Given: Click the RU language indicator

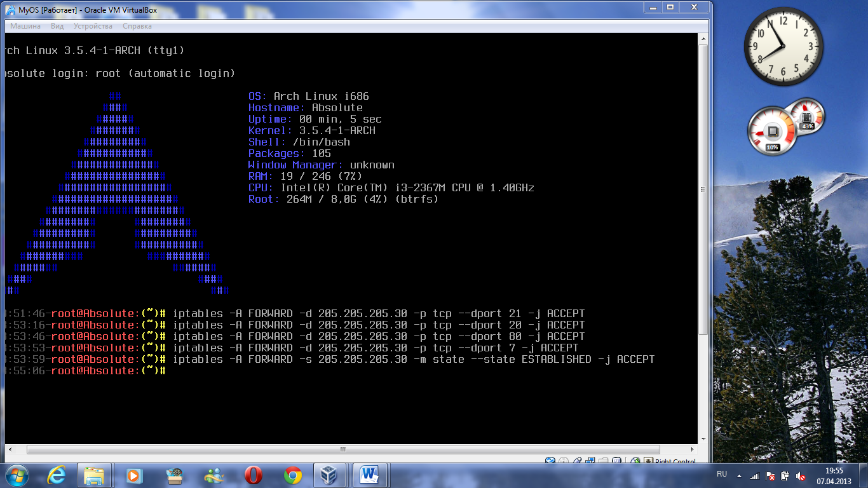Looking at the screenshot, I should [x=722, y=474].
